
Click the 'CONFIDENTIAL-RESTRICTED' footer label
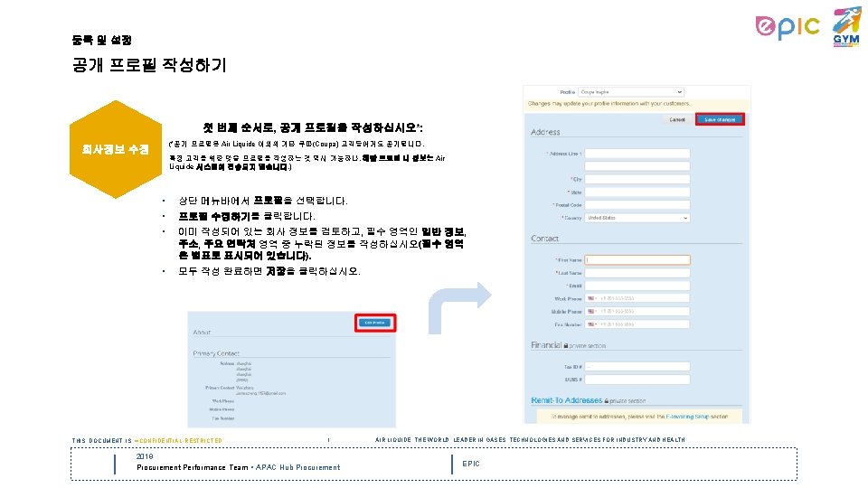coord(181,441)
